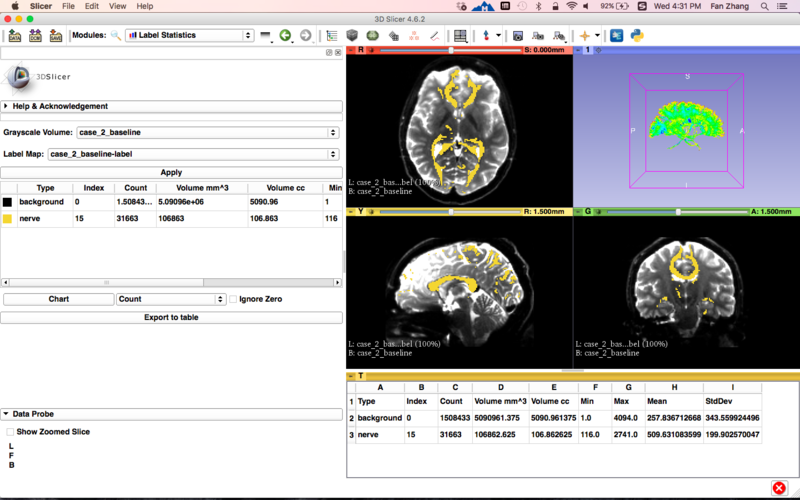Click the Load DICOM toolbar icon
Screen dimensions: 800x500
pos(36,36)
